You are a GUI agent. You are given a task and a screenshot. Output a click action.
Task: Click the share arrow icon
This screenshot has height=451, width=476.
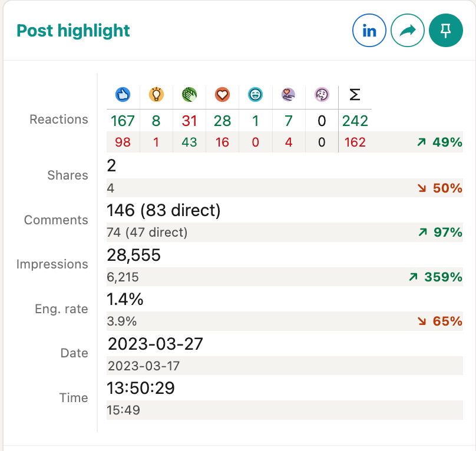coord(407,30)
